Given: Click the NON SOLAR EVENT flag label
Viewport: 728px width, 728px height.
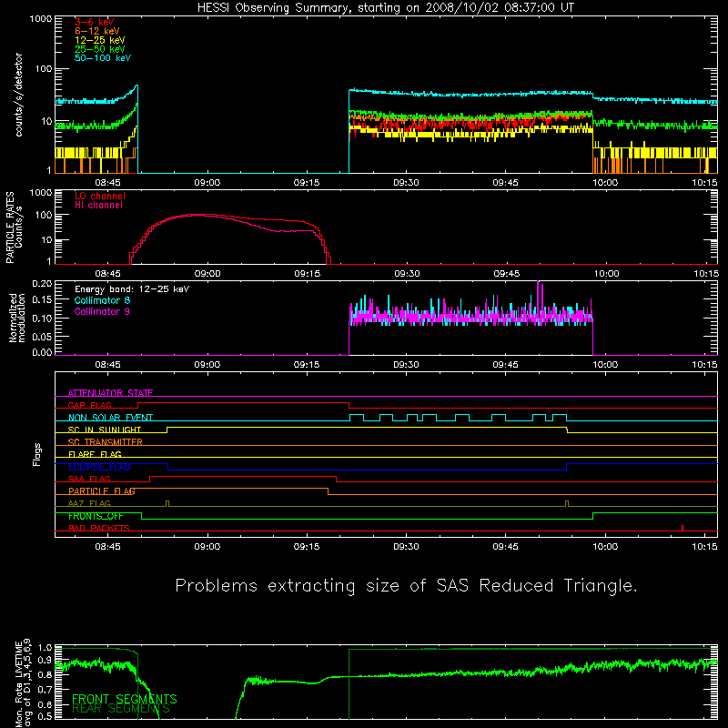Looking at the screenshot, I should coord(110,418).
